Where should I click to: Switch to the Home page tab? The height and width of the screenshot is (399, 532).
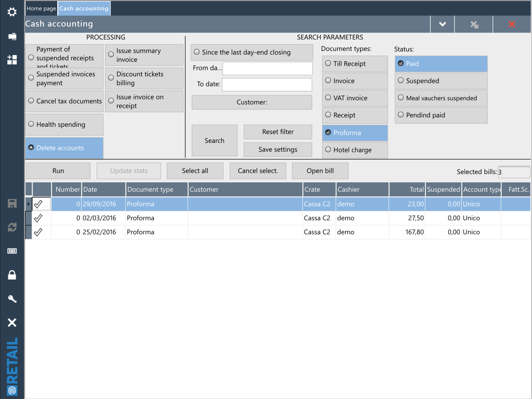point(41,8)
